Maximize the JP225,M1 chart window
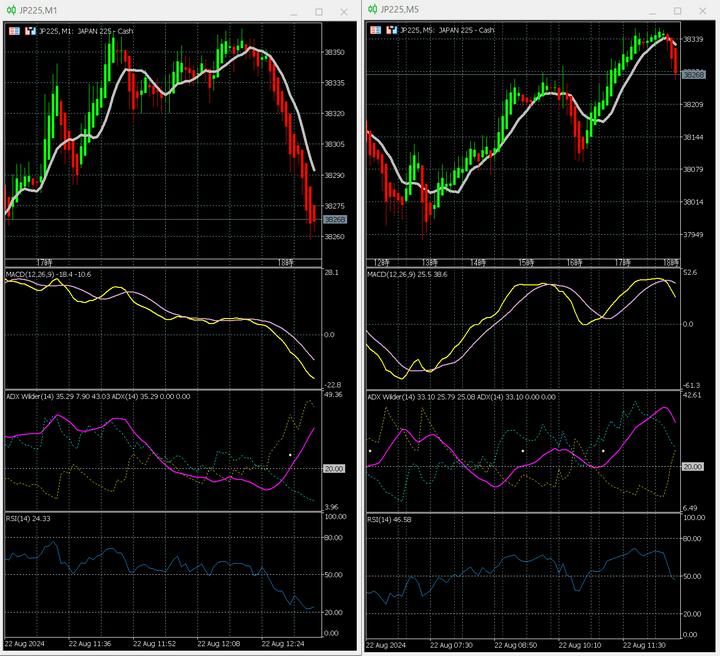 [x=318, y=12]
